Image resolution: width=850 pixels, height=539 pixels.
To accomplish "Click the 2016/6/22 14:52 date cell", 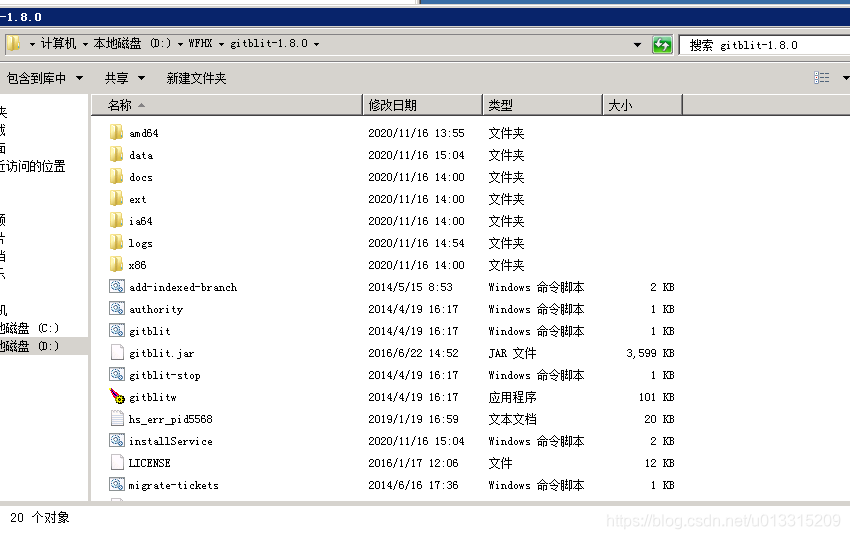I will 414,353.
